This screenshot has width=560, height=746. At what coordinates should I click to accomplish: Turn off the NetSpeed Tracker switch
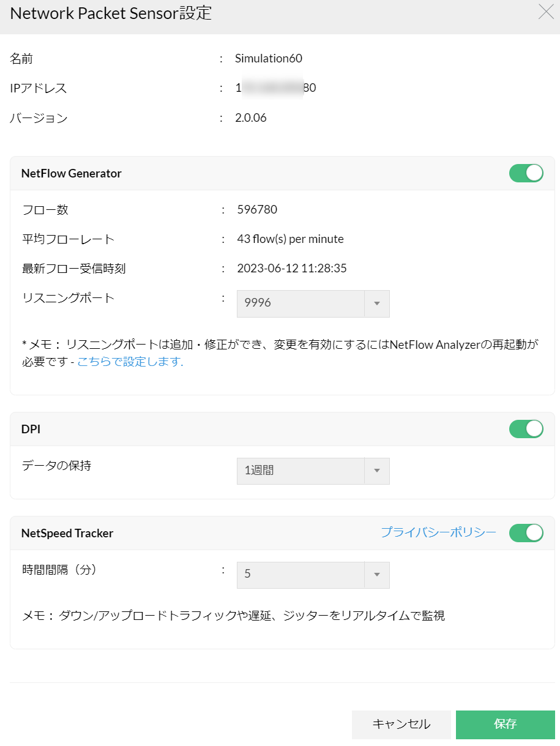tap(526, 533)
